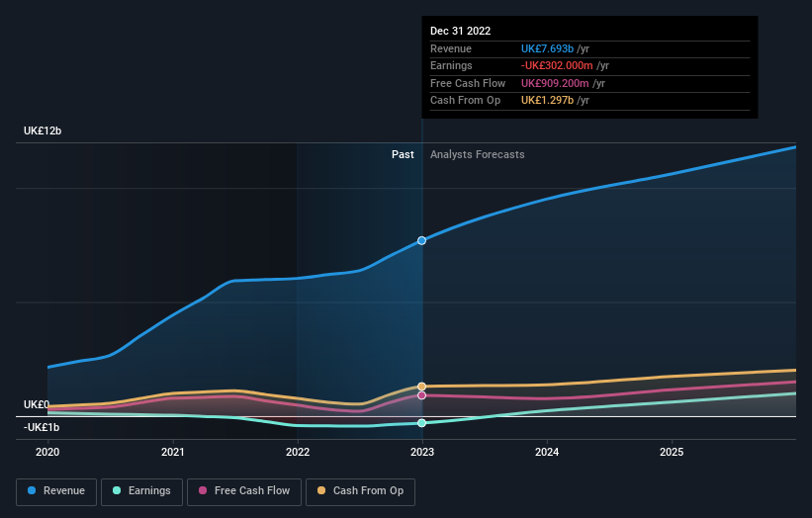Select the 2024 axis label
Image resolution: width=812 pixels, height=518 pixels.
click(547, 453)
